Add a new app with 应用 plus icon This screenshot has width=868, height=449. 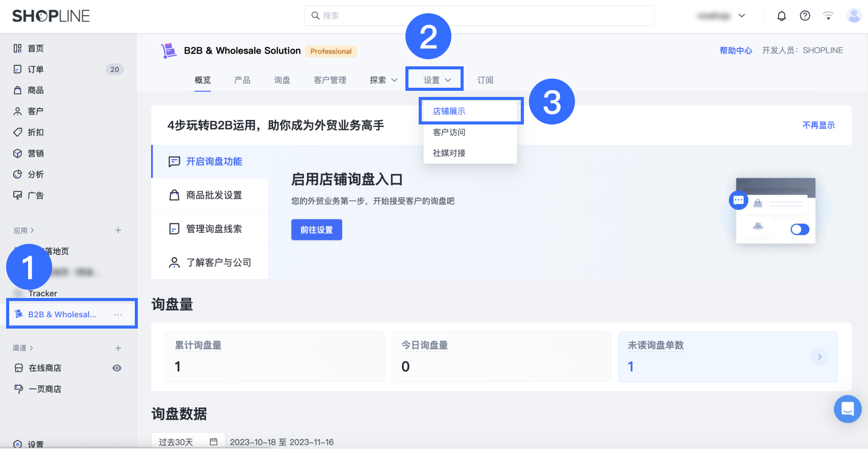(x=118, y=230)
